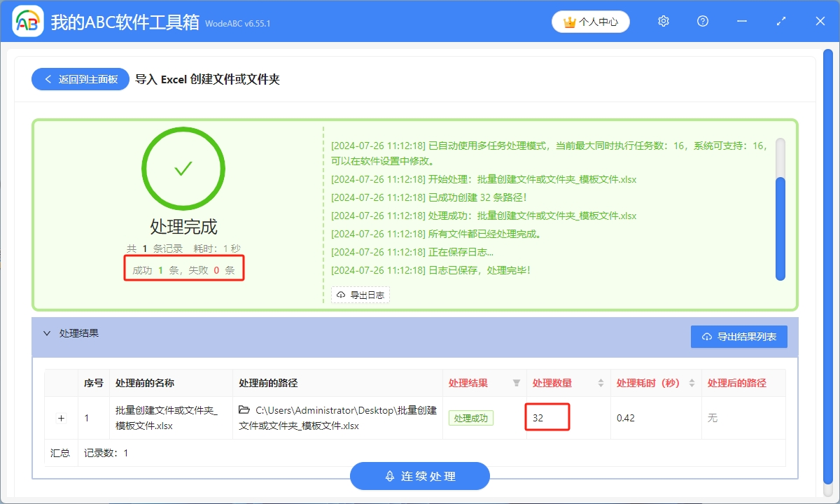
Task: Open the help question mark icon
Action: [702, 21]
